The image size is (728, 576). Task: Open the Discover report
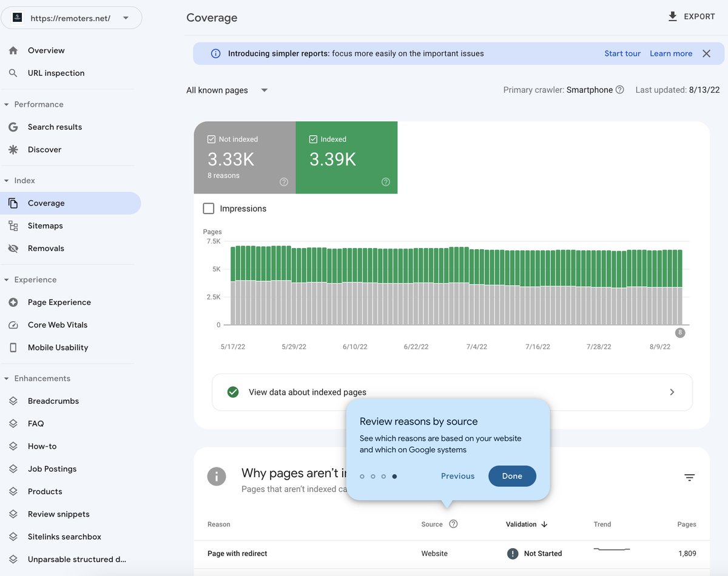tap(44, 149)
